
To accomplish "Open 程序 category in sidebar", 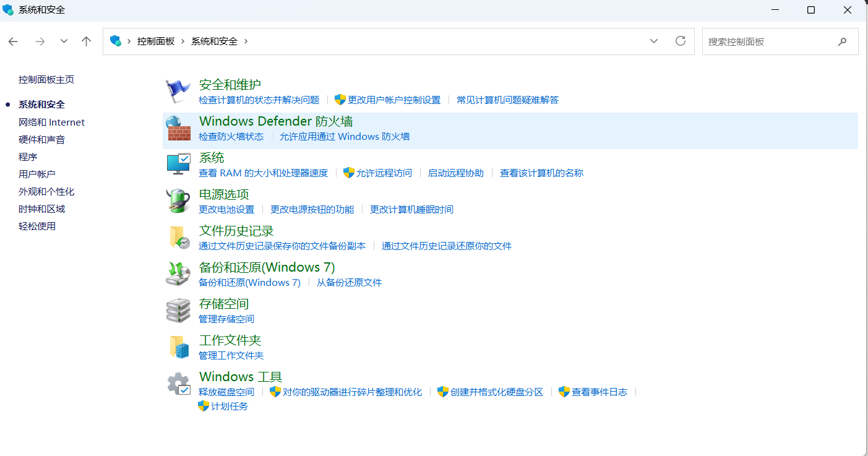I will (28, 157).
